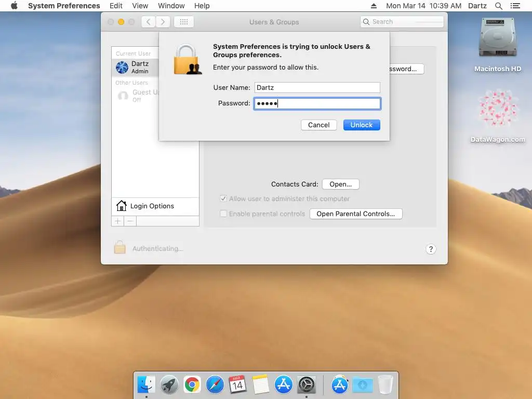The width and height of the screenshot is (532, 399).
Task: Open the App Store icon left of System Preferences
Action: coord(283,385)
